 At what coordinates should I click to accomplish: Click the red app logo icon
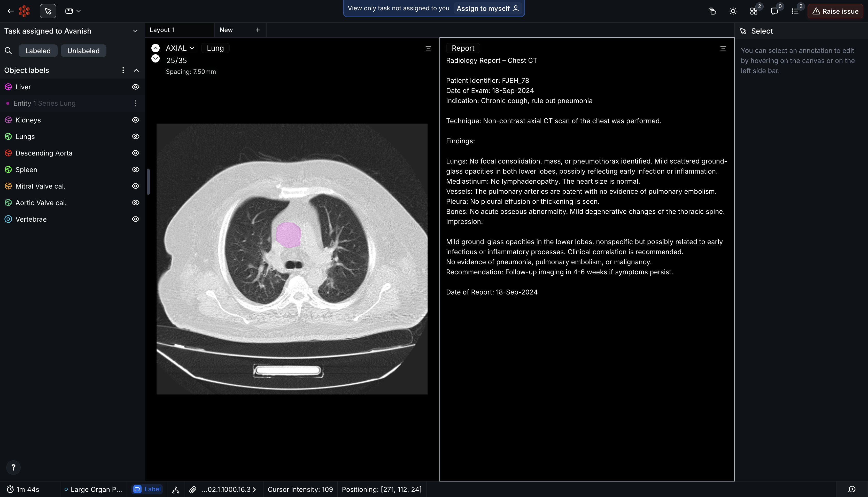point(24,11)
